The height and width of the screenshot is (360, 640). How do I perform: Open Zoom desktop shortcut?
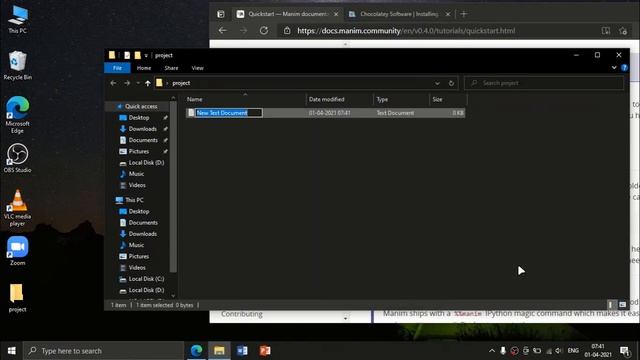point(18,251)
